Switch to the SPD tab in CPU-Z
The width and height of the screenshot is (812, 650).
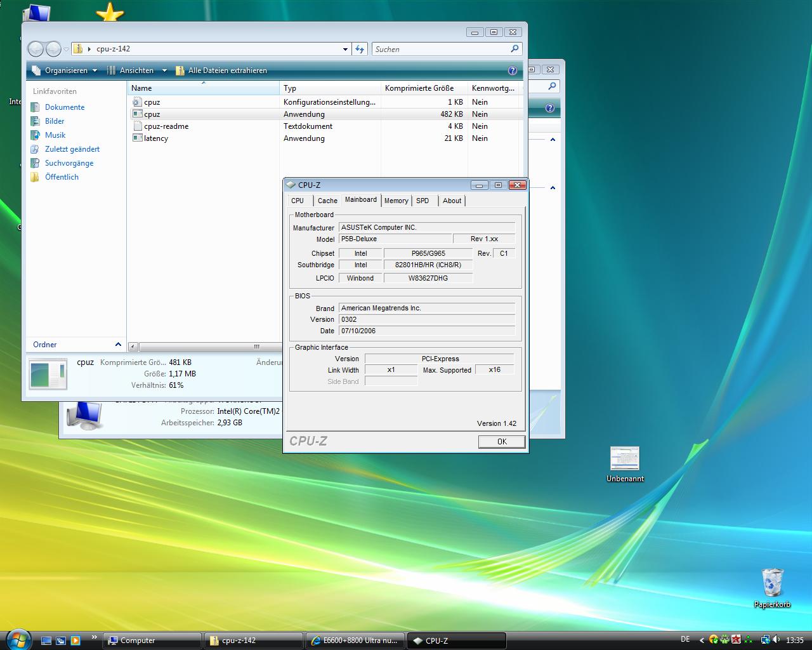(422, 201)
